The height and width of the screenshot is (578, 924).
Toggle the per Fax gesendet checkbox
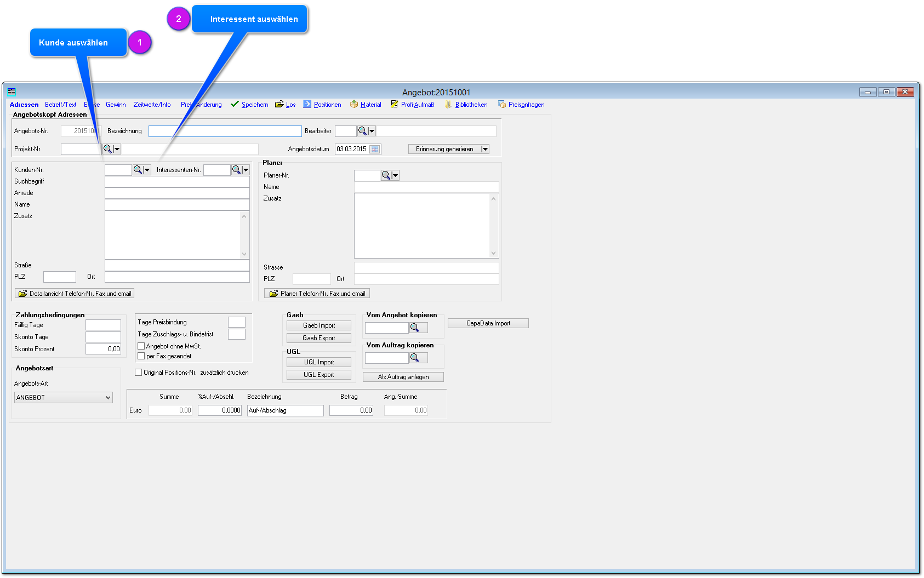pos(141,356)
